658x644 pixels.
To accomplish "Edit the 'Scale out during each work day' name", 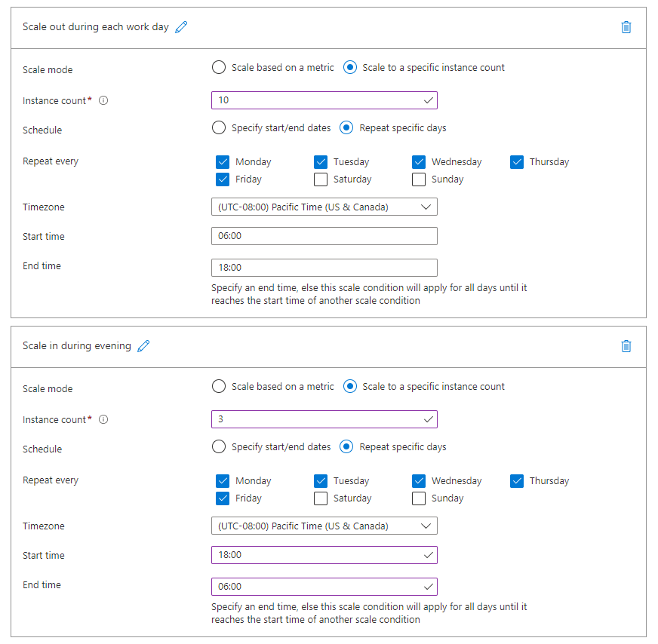I will click(x=181, y=27).
